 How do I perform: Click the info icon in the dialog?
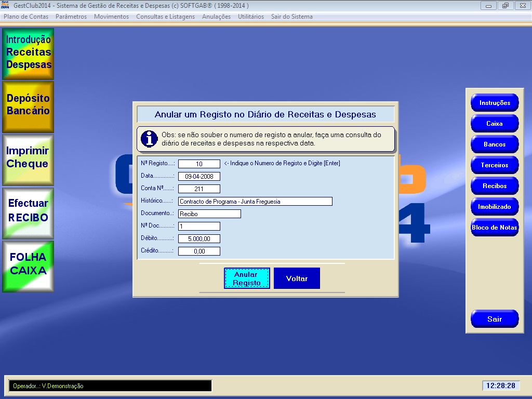pyautogui.click(x=150, y=139)
